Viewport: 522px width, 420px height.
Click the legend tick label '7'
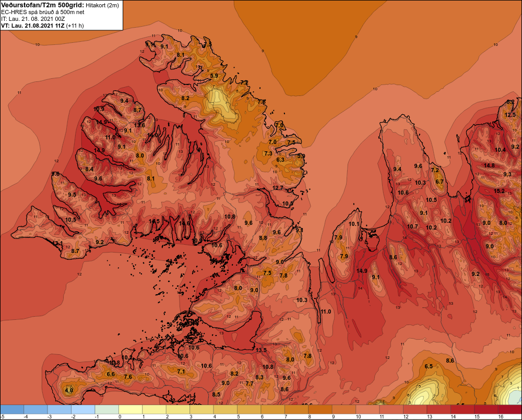pos(286,417)
